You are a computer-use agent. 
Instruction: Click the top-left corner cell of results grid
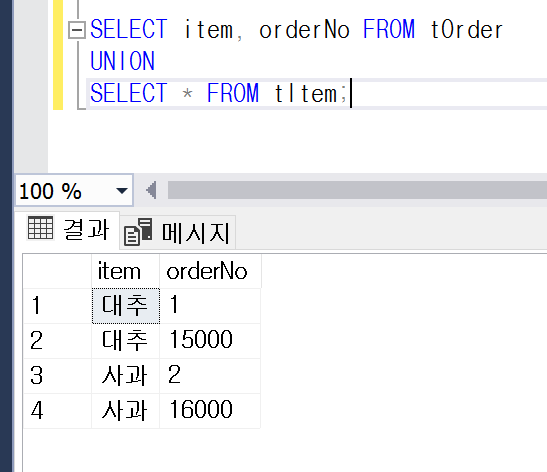pos(58,271)
